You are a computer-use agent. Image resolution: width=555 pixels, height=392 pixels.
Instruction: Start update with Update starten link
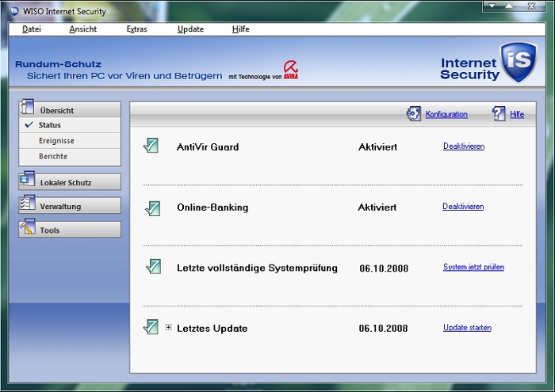pos(467,327)
